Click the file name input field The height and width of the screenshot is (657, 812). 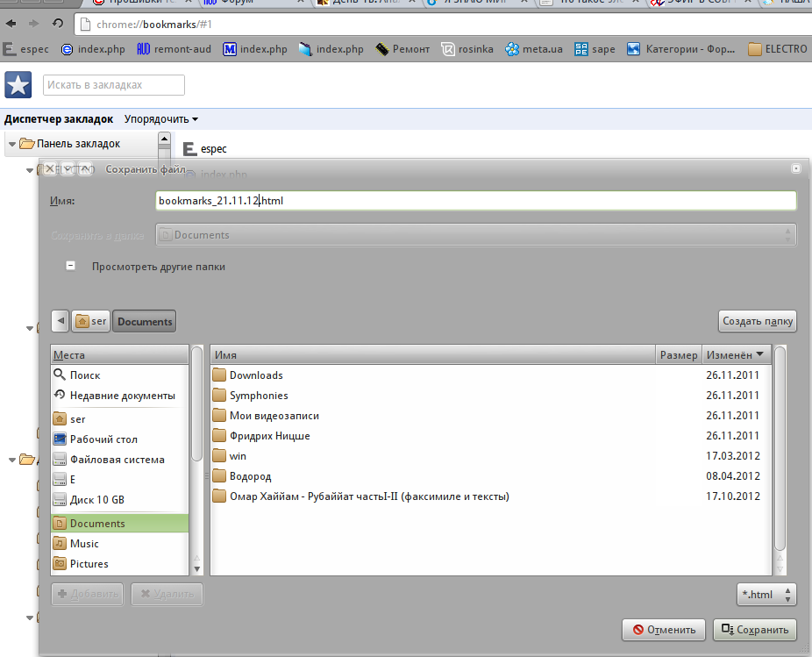point(474,201)
